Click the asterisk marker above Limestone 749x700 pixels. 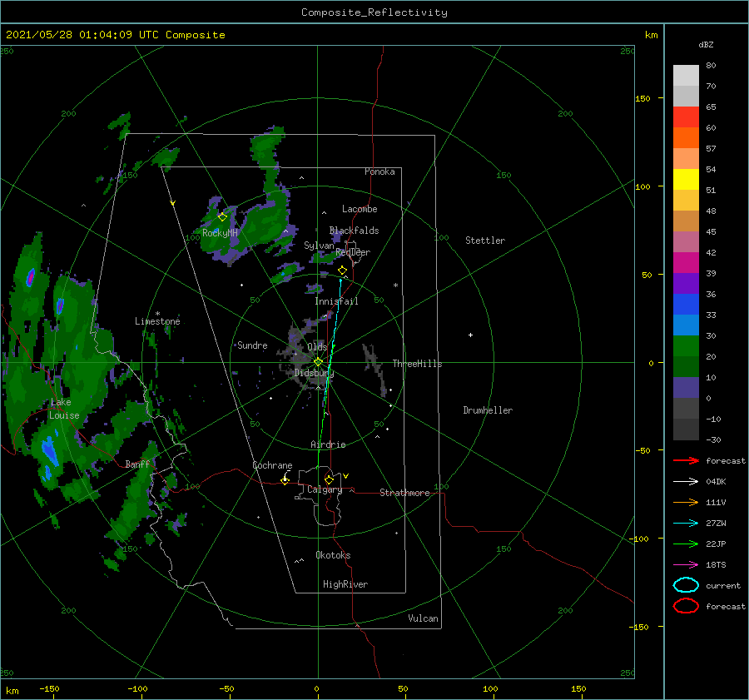coord(157,314)
